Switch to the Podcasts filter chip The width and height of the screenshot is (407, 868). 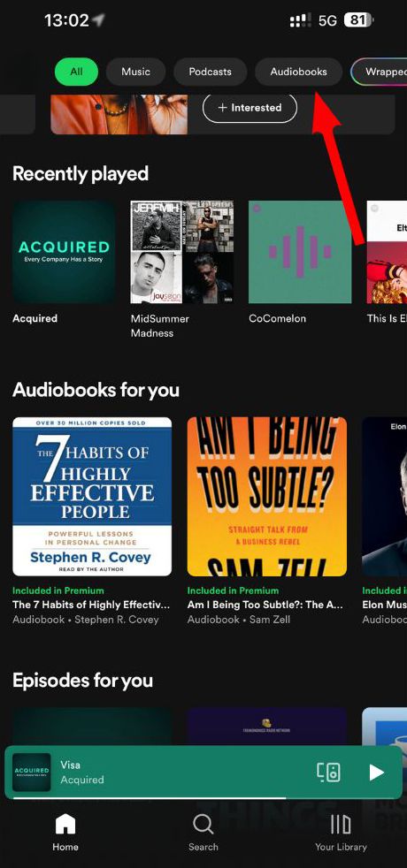[x=210, y=72]
